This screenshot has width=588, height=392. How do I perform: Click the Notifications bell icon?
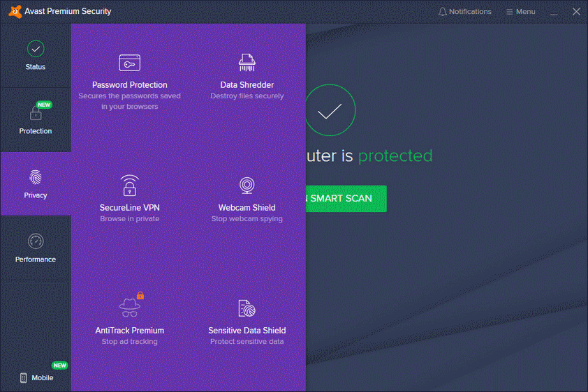pos(443,12)
